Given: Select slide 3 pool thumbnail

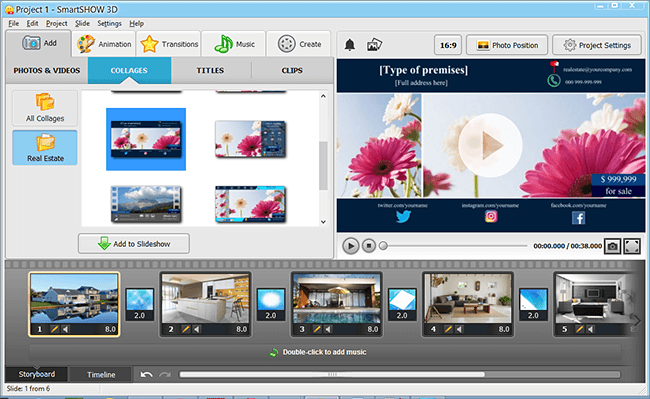Looking at the screenshot, I should click(337, 299).
